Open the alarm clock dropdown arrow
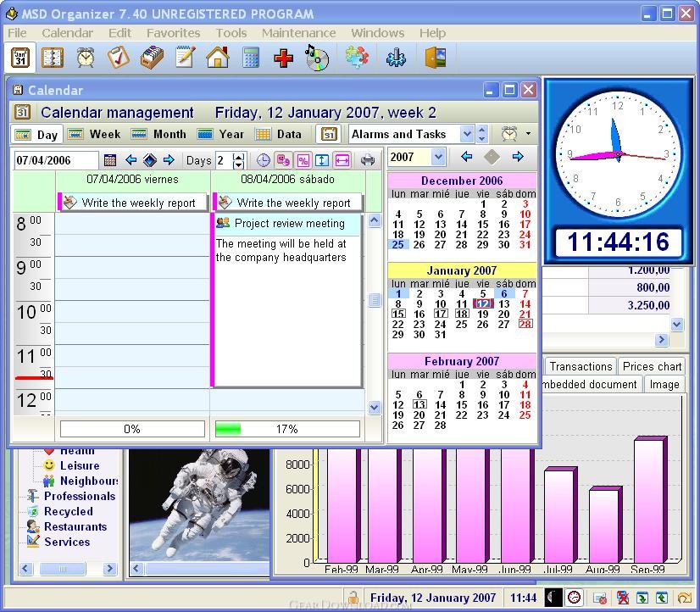This screenshot has height=612, width=700. click(529, 133)
